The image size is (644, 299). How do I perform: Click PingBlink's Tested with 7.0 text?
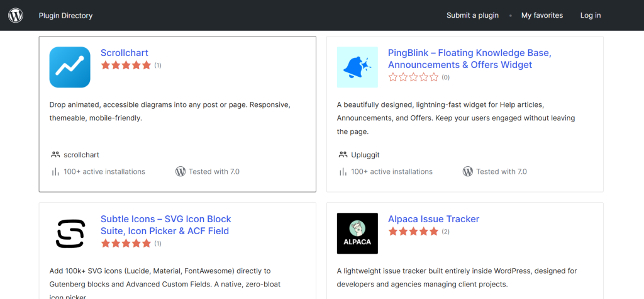click(x=501, y=171)
